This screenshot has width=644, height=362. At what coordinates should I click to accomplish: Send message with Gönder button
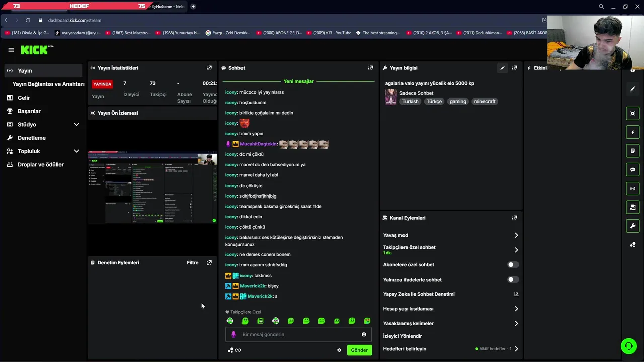(x=359, y=350)
